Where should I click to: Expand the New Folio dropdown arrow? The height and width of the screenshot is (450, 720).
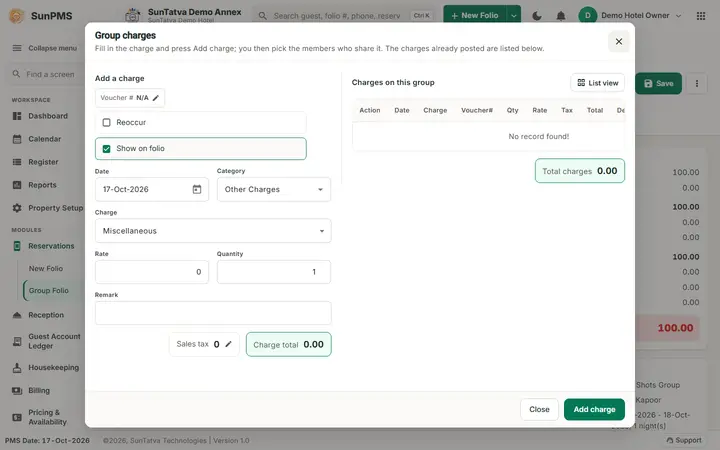(x=514, y=16)
